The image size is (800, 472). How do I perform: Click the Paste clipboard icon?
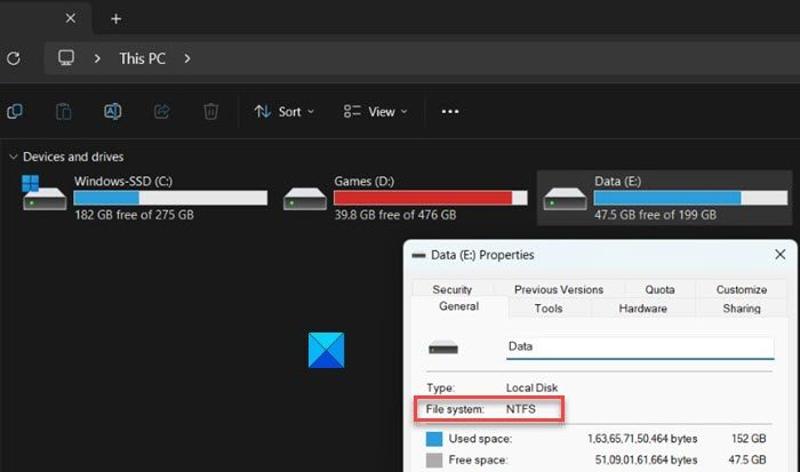coord(63,111)
